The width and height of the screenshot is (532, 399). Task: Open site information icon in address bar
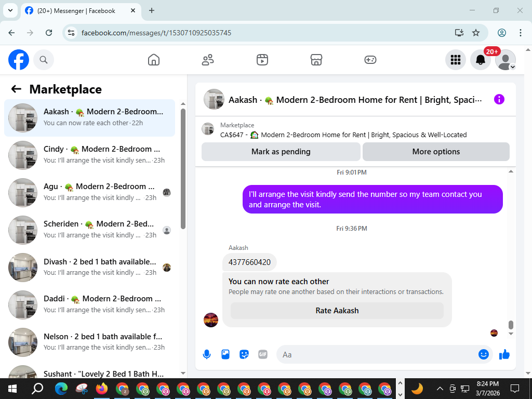point(71,33)
